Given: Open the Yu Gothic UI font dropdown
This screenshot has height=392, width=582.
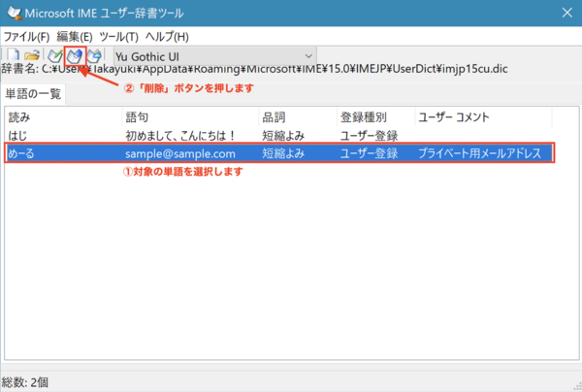Looking at the screenshot, I should pyautogui.click(x=215, y=56).
